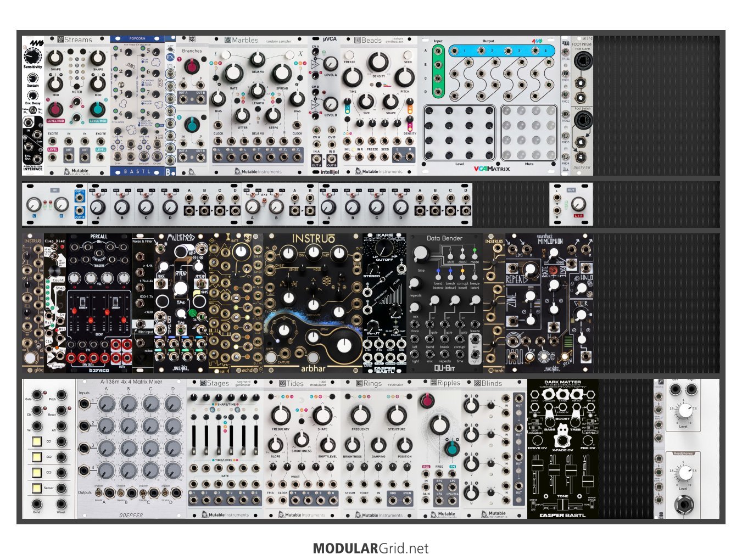Open the MODULARGrid.net link
This screenshot has width=742, height=560.
coord(371,548)
